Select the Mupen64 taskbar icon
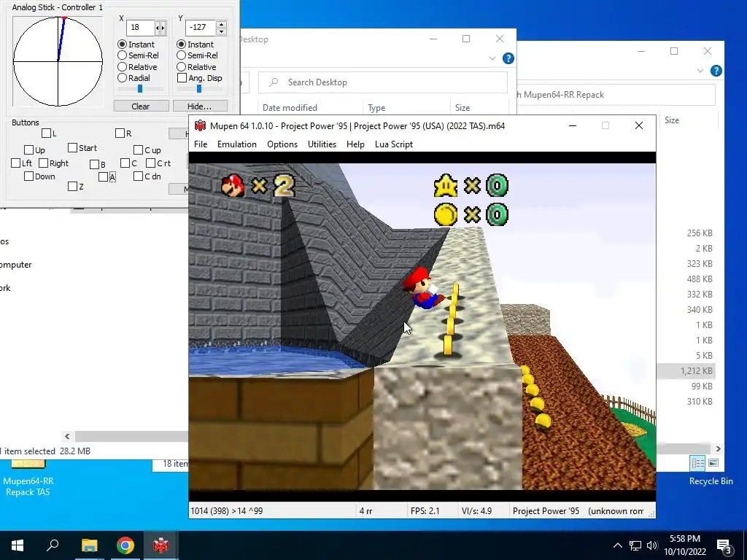Screen dimensions: 747x560 click(161, 545)
